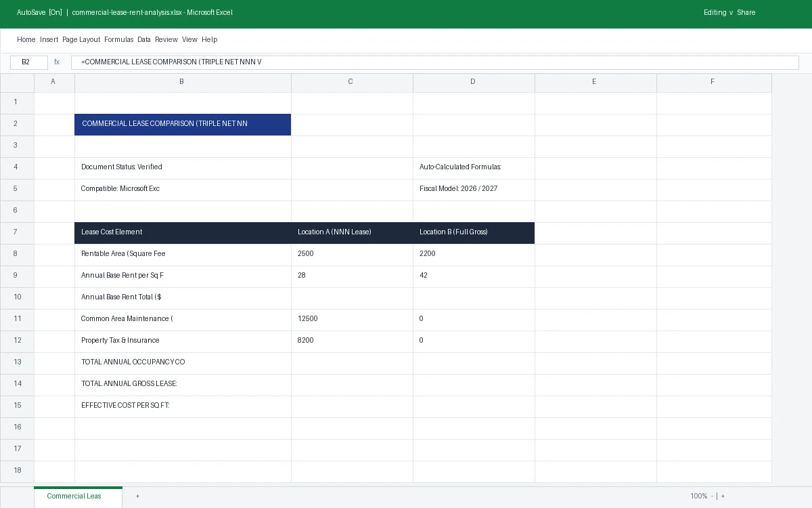Click the zoom slider handle

click(717, 496)
